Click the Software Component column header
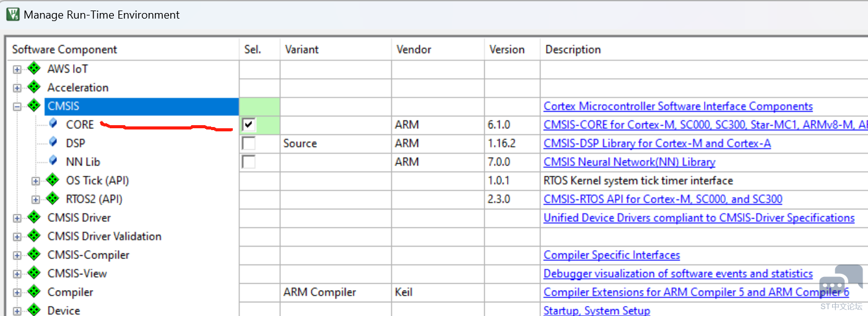Screen dimensions: 868x316 pos(123,50)
